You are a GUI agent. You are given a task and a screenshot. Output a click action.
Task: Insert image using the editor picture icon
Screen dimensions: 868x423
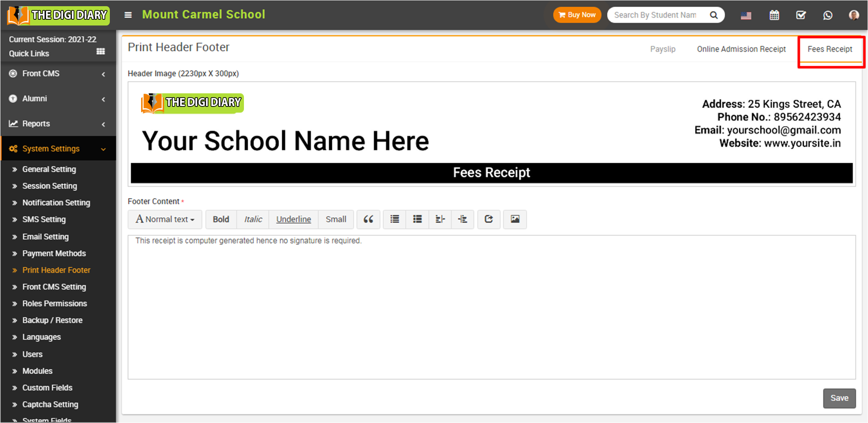tap(515, 219)
